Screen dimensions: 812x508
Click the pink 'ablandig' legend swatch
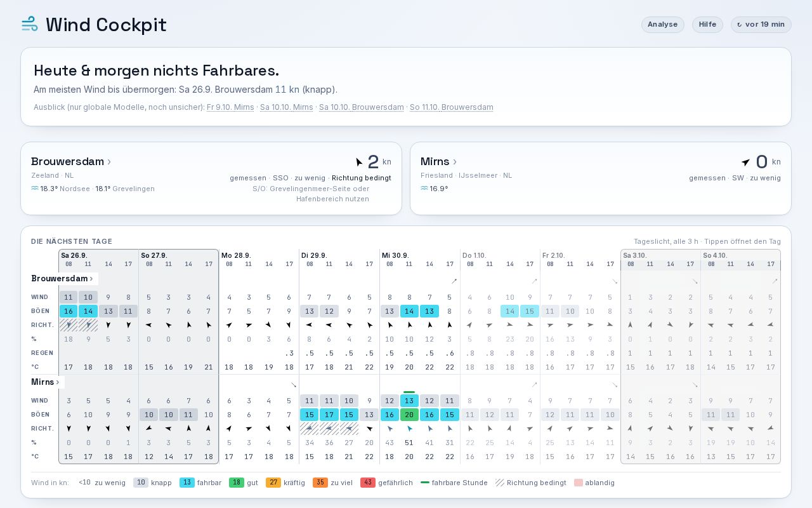(x=579, y=483)
